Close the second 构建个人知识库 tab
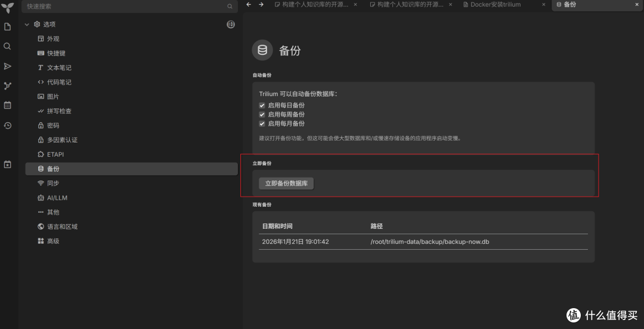This screenshot has height=329, width=644. point(451,5)
